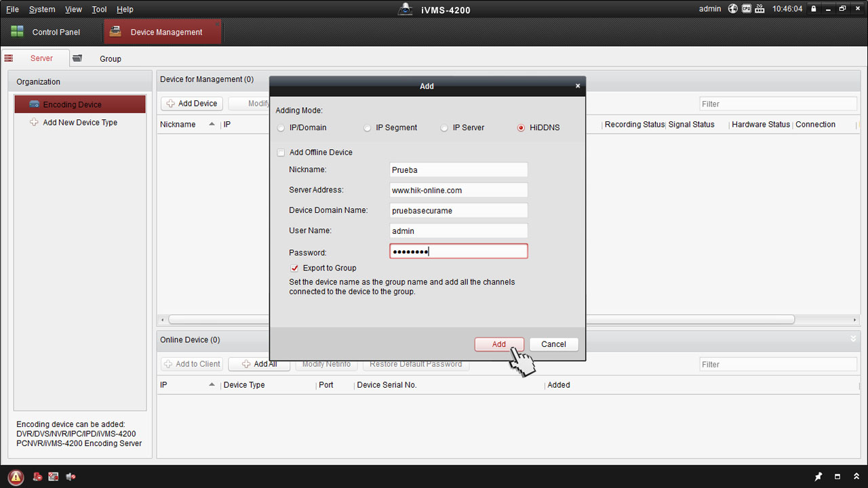Image resolution: width=868 pixels, height=488 pixels.
Task: Click the Server Address field
Action: click(x=458, y=190)
